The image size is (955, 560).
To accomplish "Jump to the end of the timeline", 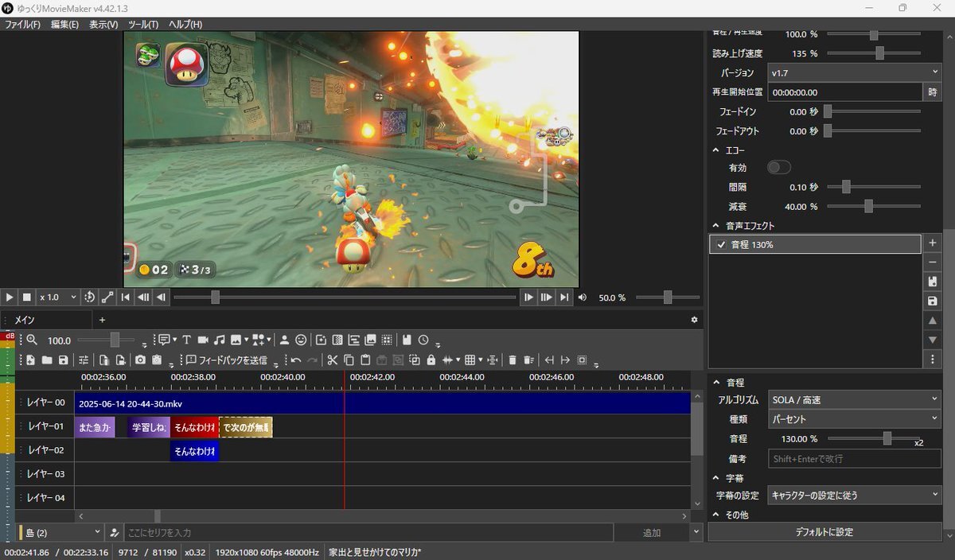I will click(x=564, y=297).
